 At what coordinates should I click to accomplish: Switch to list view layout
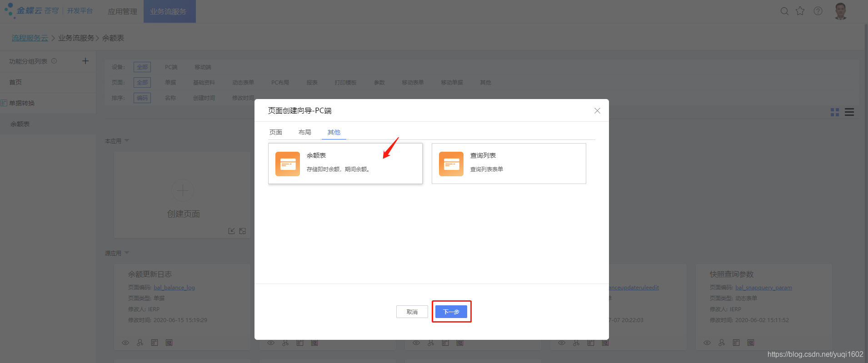[x=849, y=112]
